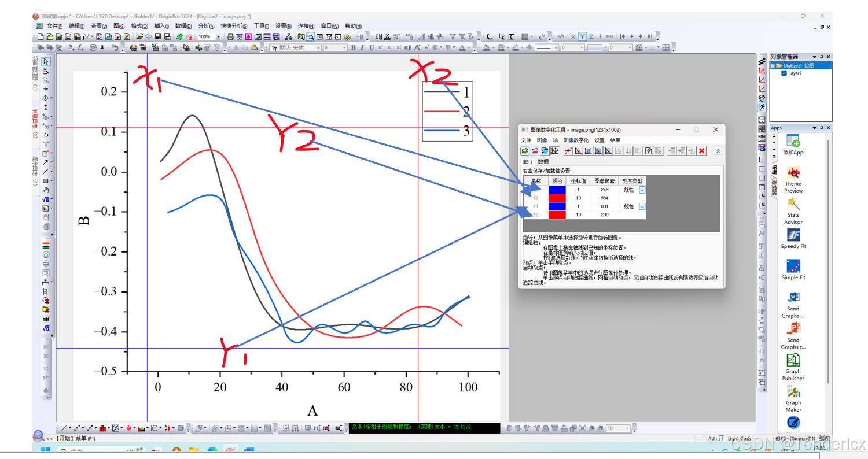This screenshot has width=868, height=459.
Task: Open the 分析(A) main menu
Action: pos(206,26)
